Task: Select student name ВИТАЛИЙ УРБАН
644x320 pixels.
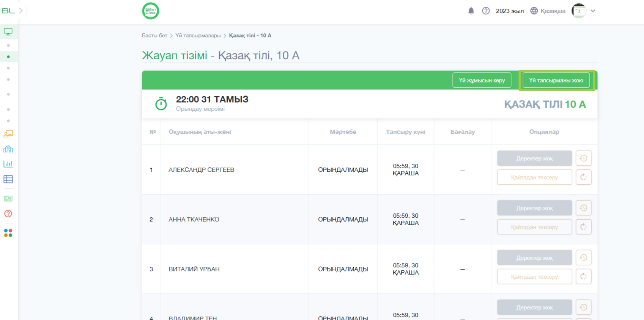Action: click(194, 269)
